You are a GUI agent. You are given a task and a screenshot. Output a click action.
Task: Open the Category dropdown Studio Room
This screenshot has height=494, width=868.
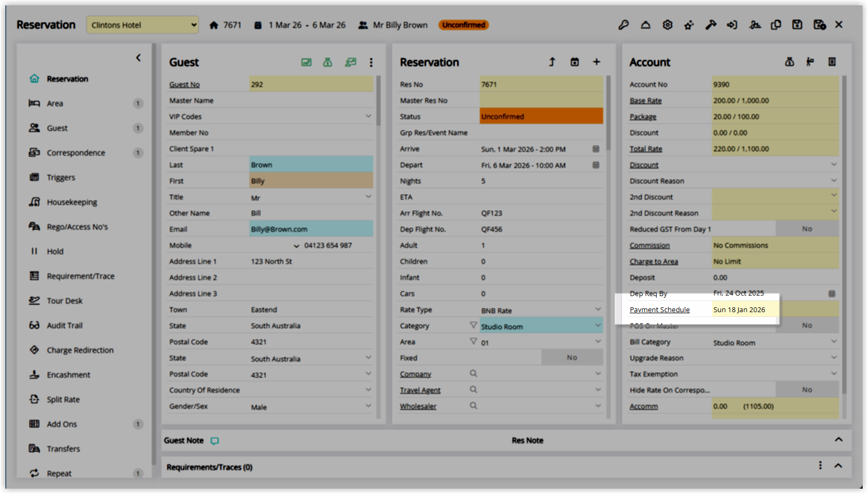[x=598, y=325]
